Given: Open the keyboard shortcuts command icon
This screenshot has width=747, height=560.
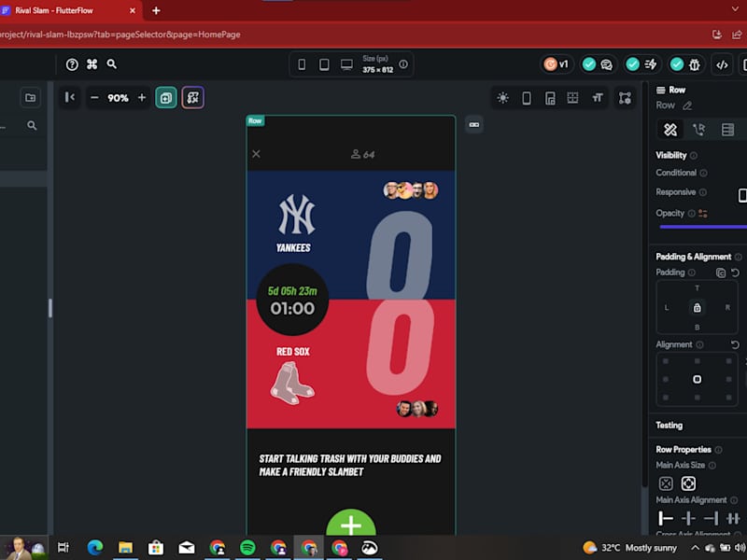Looking at the screenshot, I should pos(92,64).
